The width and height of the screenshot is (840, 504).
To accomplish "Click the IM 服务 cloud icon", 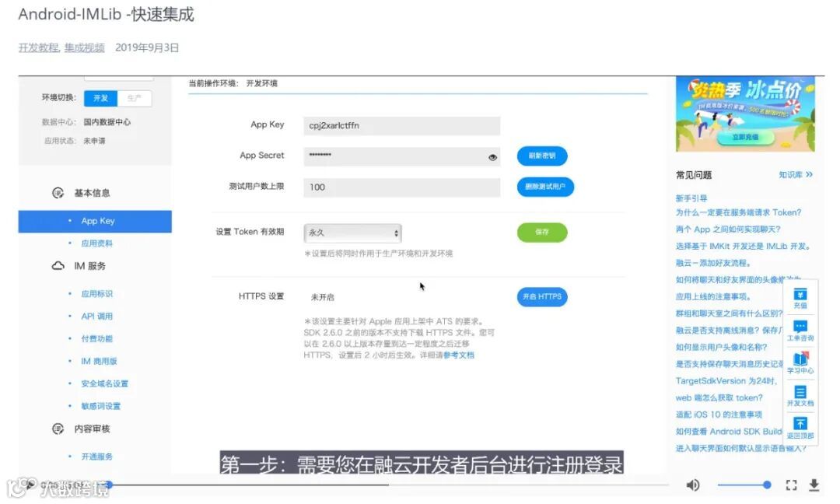I will pyautogui.click(x=58, y=266).
